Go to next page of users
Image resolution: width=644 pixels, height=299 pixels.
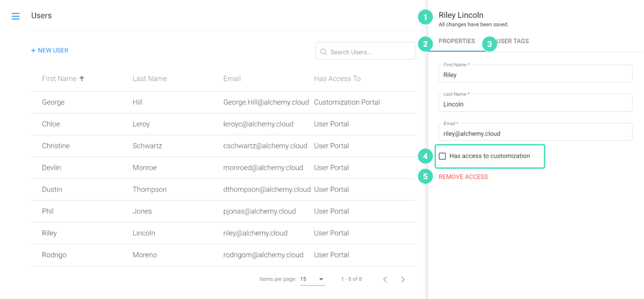click(x=403, y=279)
